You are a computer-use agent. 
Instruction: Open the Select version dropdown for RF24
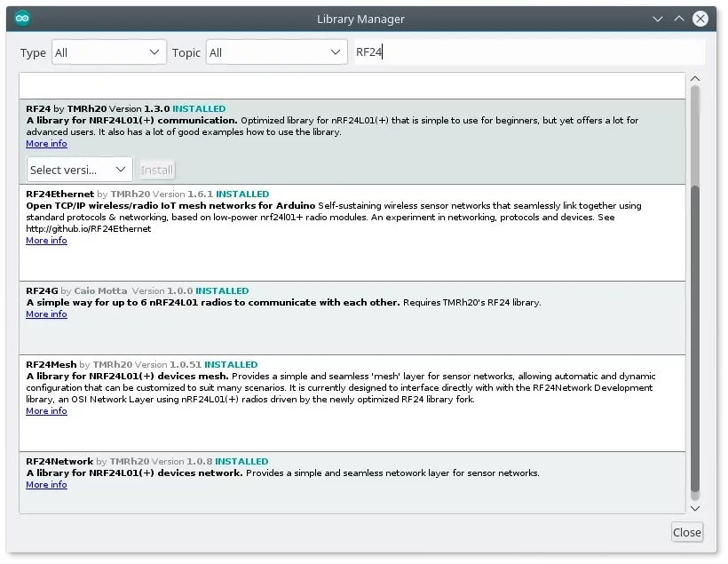point(79,170)
